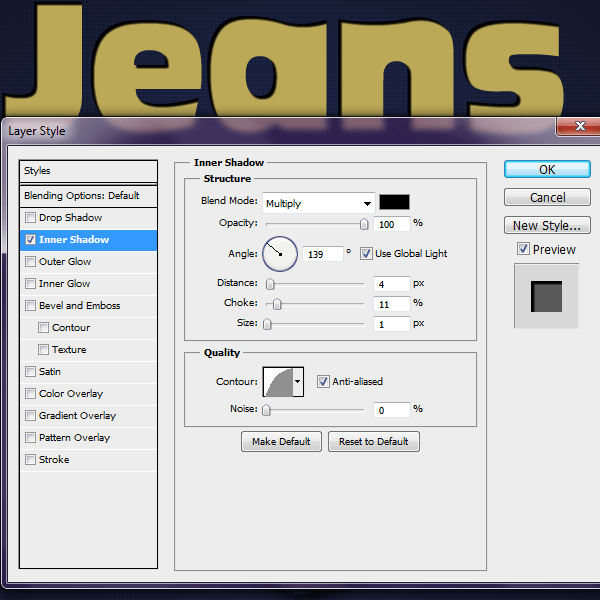Click the angle dial control
The image size is (600, 600).
[x=280, y=254]
